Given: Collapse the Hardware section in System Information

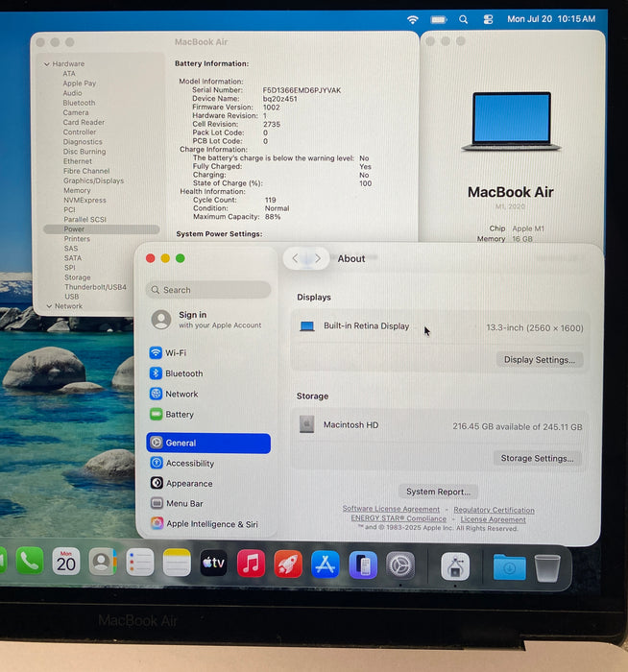Looking at the screenshot, I should click(x=47, y=64).
